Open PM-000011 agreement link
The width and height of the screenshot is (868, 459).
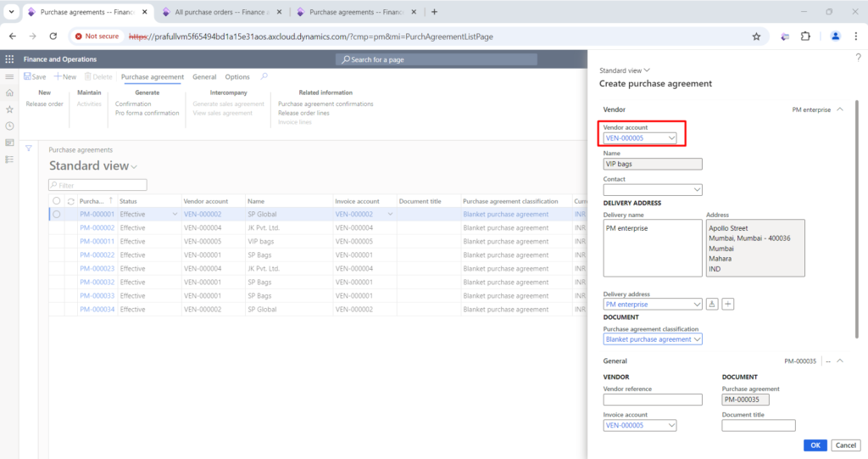(97, 241)
